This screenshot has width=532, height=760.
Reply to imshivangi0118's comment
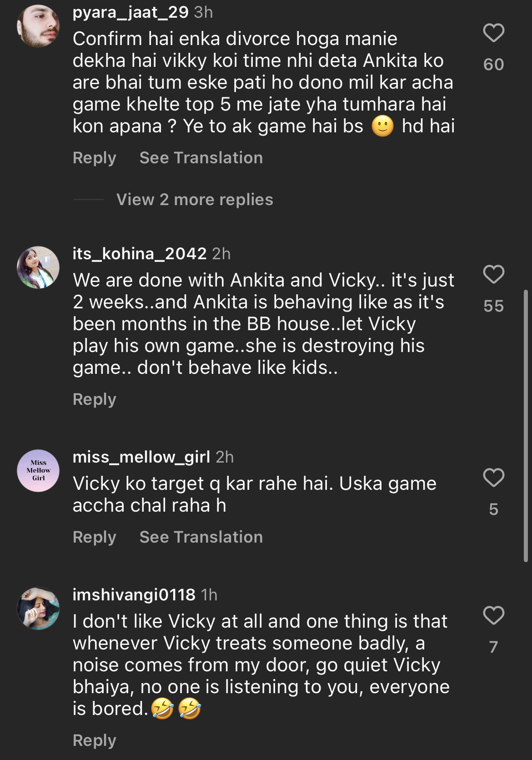95,740
